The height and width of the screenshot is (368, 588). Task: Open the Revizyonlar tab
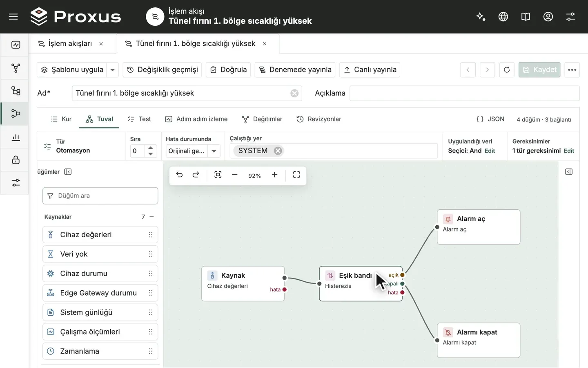tap(319, 119)
